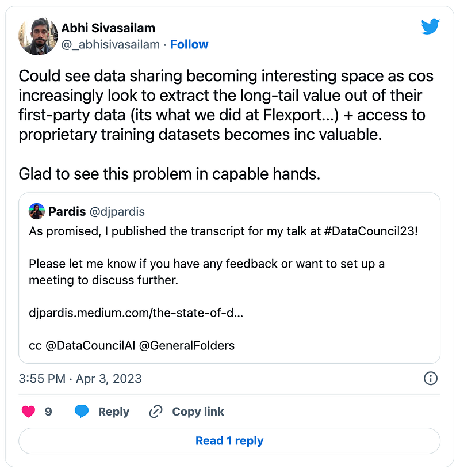Open the Abhi Sivasailam display name
This screenshot has width=460, height=476.
click(108, 28)
